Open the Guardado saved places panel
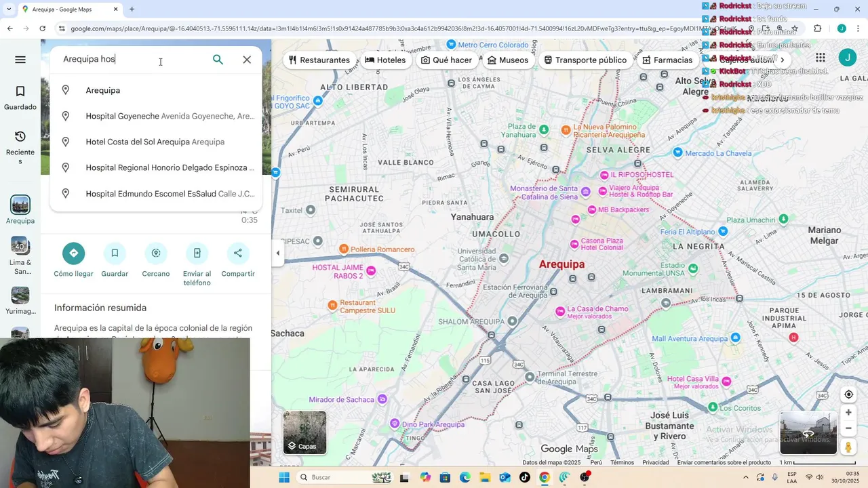Viewport: 868px width, 488px height. (20, 98)
